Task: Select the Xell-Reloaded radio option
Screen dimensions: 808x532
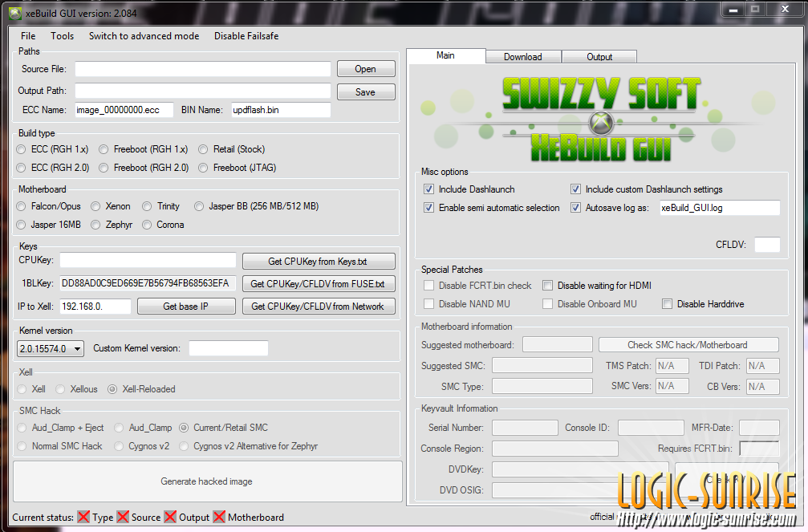Action: tap(142, 389)
